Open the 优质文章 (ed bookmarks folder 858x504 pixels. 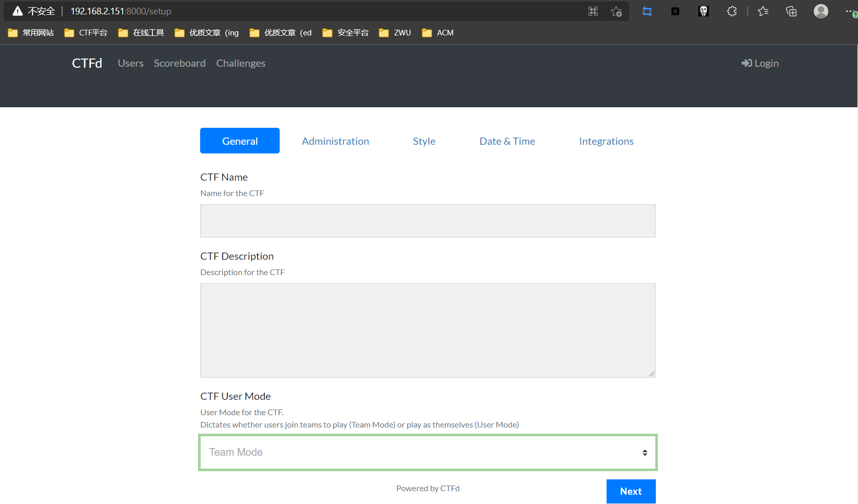pos(281,33)
